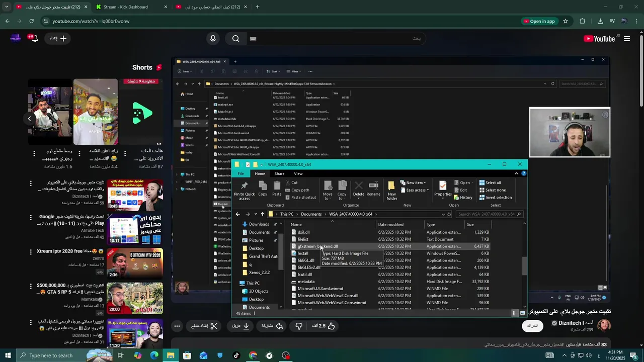Open Chrome downloads icon
Image resolution: width=644 pixels, height=362 pixels.
600,21
